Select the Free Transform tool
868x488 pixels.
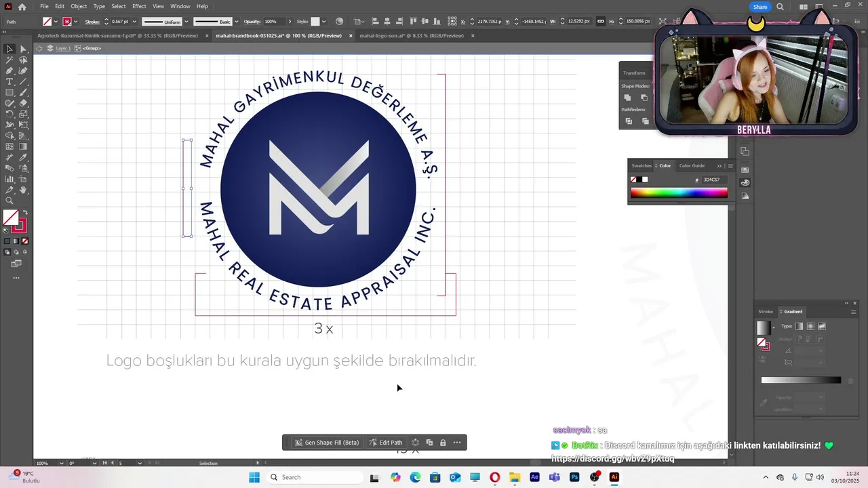[23, 125]
